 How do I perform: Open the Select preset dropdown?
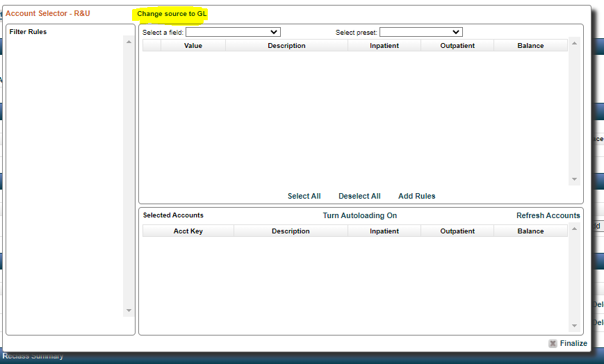click(x=421, y=32)
